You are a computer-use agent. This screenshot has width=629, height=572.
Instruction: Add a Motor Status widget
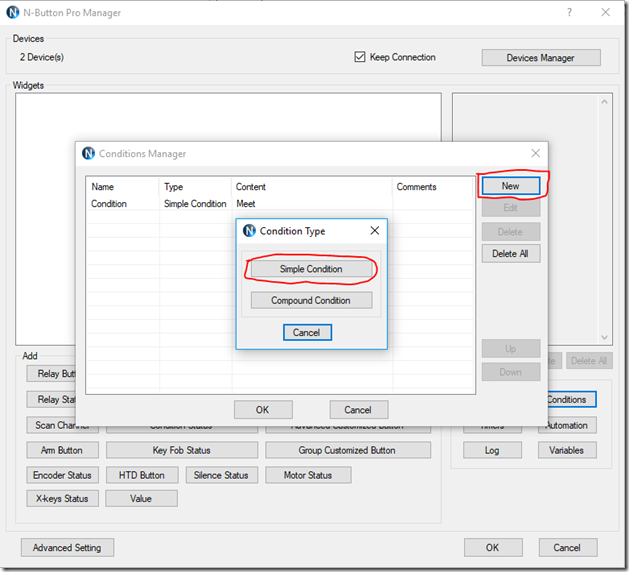click(308, 475)
